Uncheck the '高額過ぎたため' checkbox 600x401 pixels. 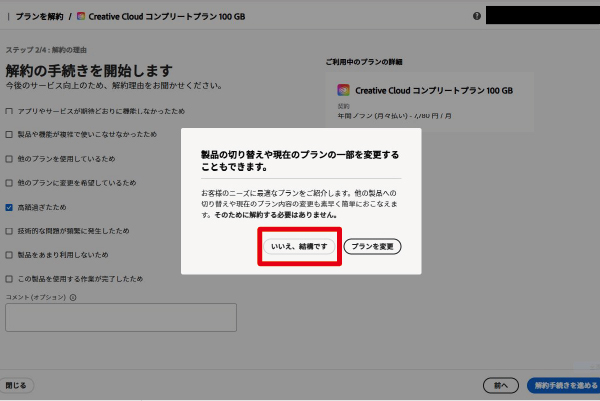(x=9, y=207)
